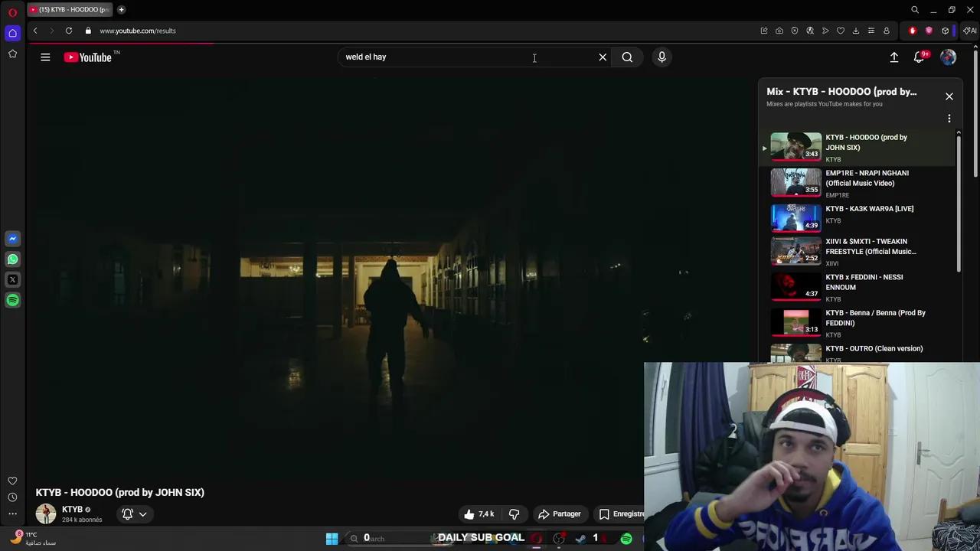Screen dimensions: 980x551
Task: Click the edit page icon in address bar
Action: (x=764, y=31)
